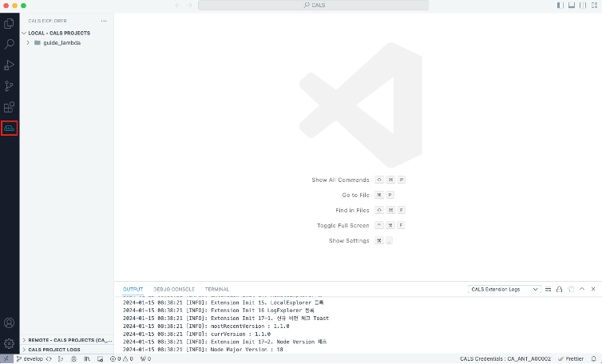This screenshot has width=602, height=364.
Task: Open the CALS Extension Logs dropdown
Action: point(505,290)
